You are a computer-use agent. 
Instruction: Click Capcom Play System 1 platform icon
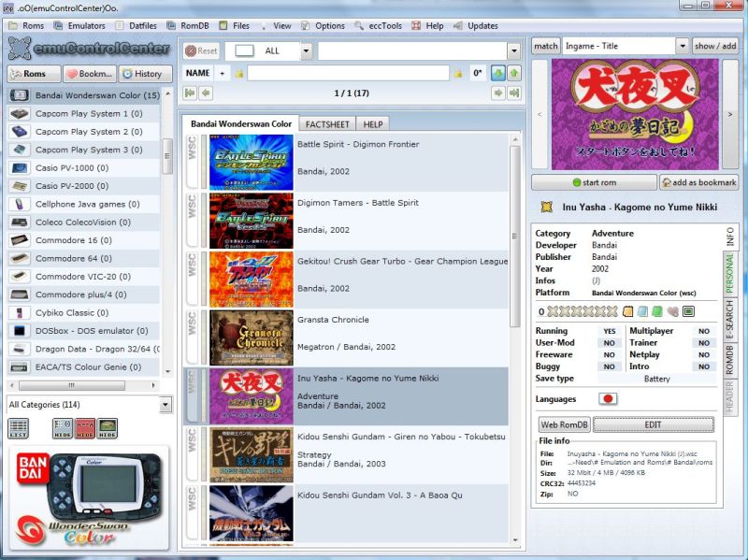coord(20,113)
